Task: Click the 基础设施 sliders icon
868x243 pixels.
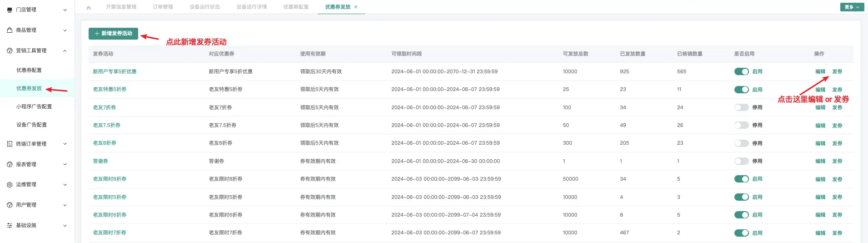Action: (10, 225)
